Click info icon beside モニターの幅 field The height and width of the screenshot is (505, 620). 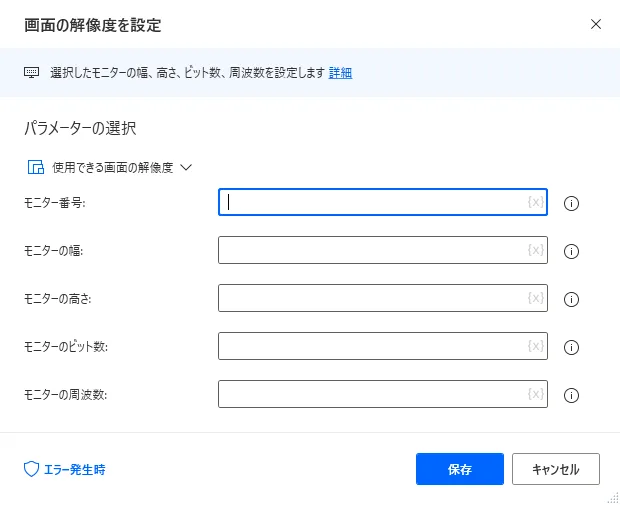tap(572, 251)
